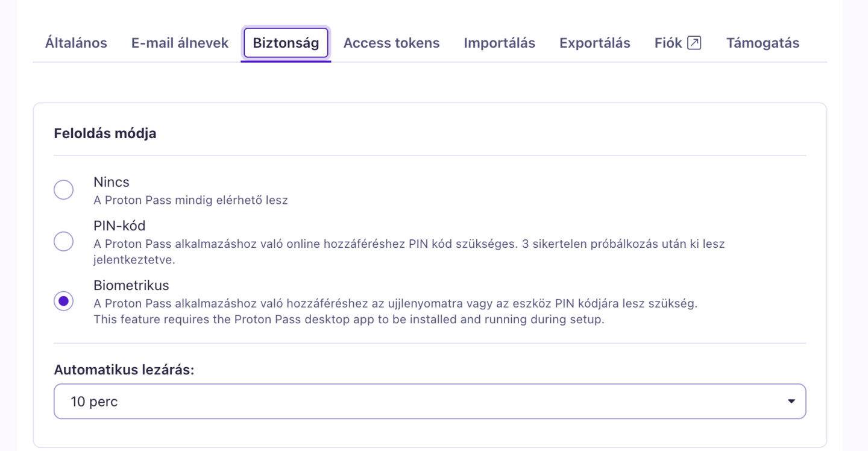The image size is (868, 451).
Task: Switch to the Importálás tab
Action: (500, 43)
